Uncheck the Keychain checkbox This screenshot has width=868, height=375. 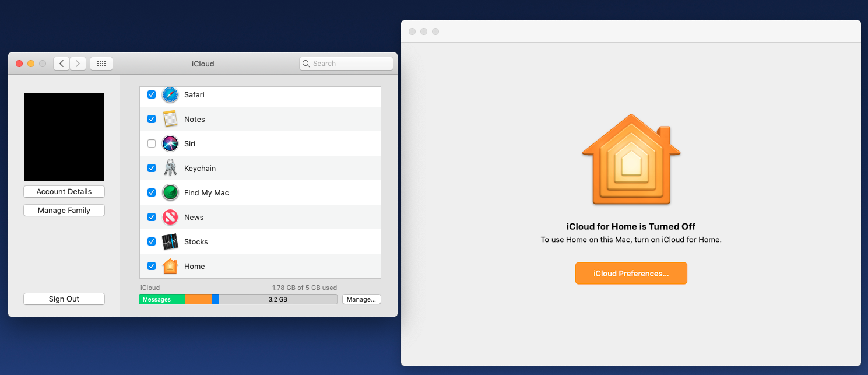(152, 168)
